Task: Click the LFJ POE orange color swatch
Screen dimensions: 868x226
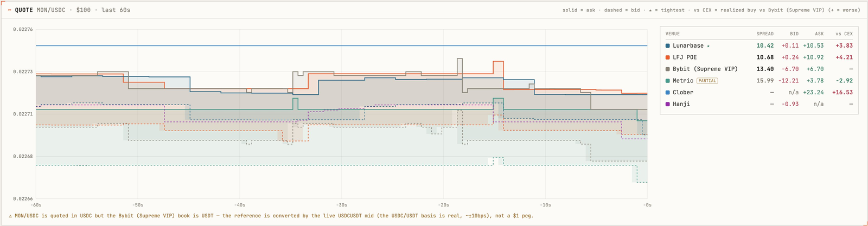Action: point(668,57)
